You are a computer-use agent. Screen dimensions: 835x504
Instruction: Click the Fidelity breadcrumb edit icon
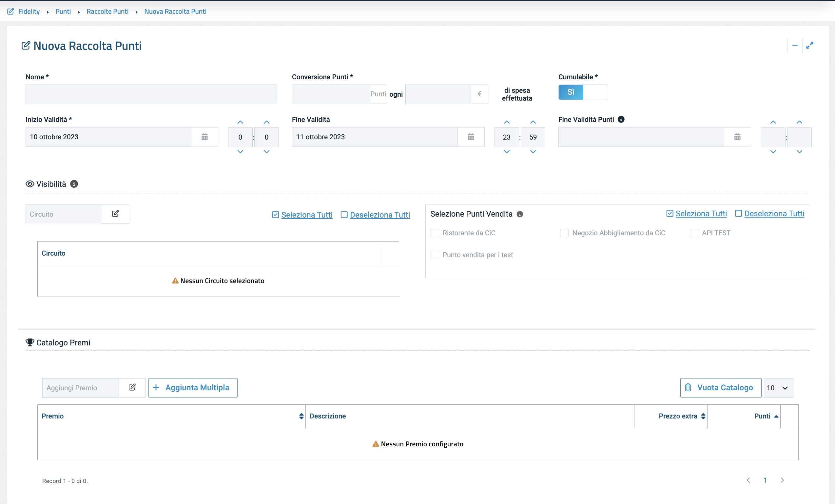(x=10, y=11)
